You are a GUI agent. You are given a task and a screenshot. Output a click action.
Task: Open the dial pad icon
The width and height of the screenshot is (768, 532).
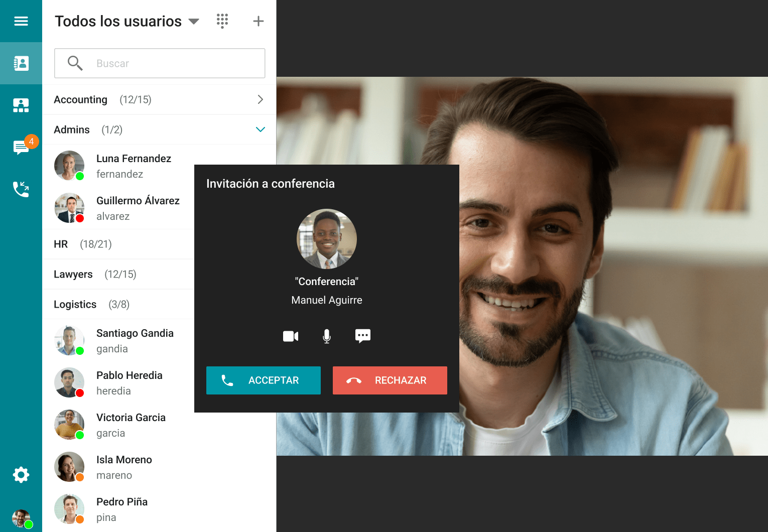pos(222,21)
